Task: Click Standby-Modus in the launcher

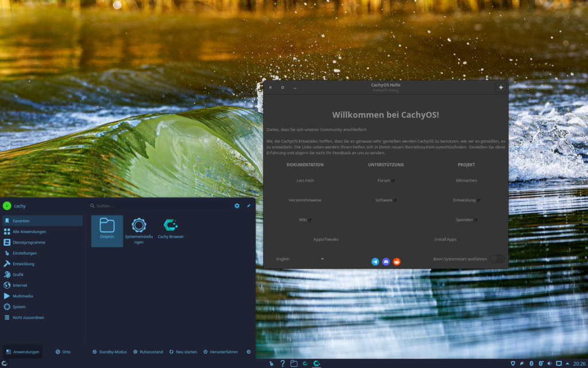Action: [110, 352]
